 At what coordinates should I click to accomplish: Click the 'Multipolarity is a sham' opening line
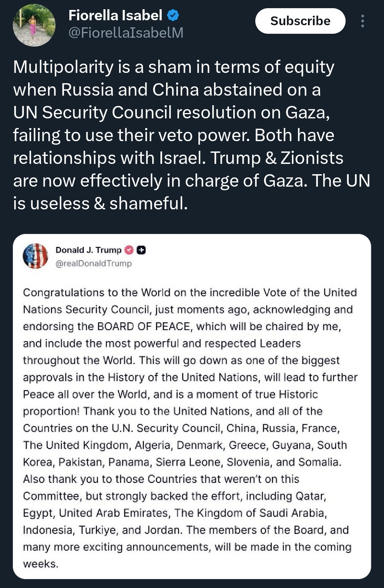click(x=102, y=67)
